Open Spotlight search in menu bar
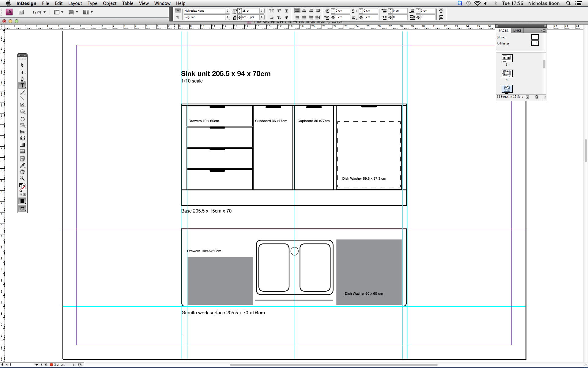Viewport: 588px width, 368px height. click(568, 3)
